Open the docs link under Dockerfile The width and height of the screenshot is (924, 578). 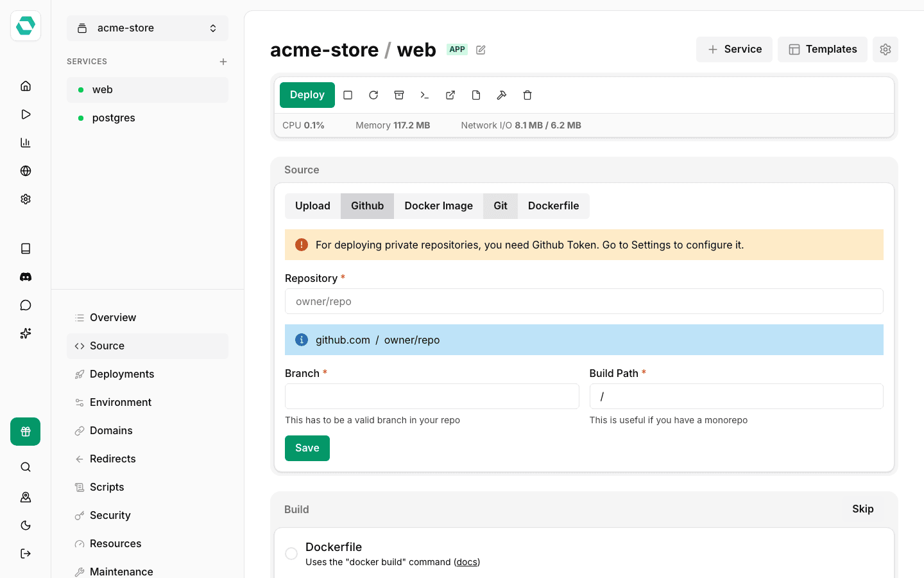[466, 562]
